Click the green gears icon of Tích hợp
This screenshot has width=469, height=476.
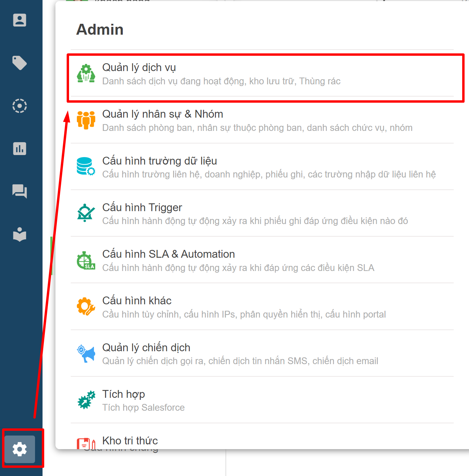point(86,400)
